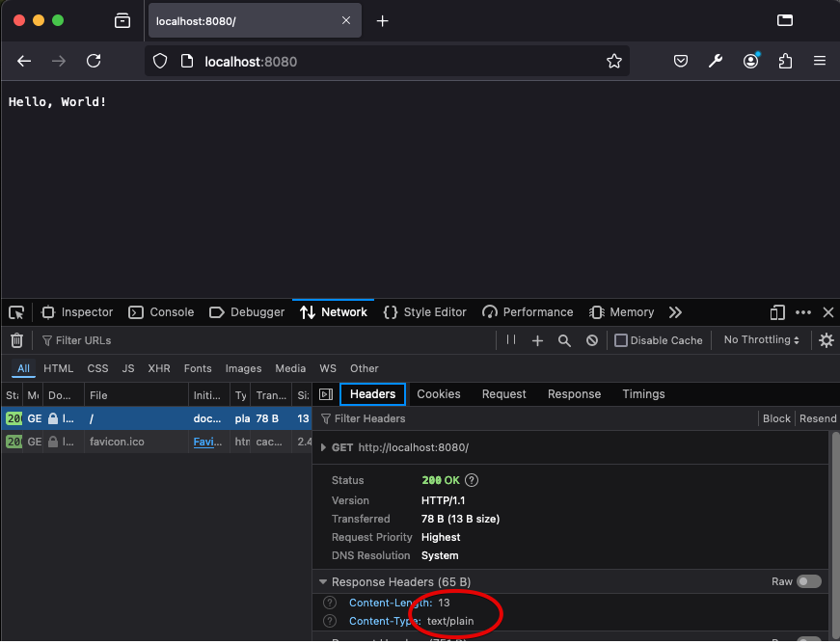Collapse the Response Headers section

pyautogui.click(x=323, y=582)
